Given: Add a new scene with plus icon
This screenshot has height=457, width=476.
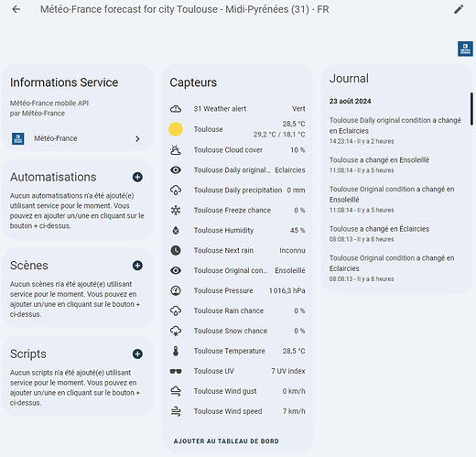Looking at the screenshot, I should click(137, 266).
